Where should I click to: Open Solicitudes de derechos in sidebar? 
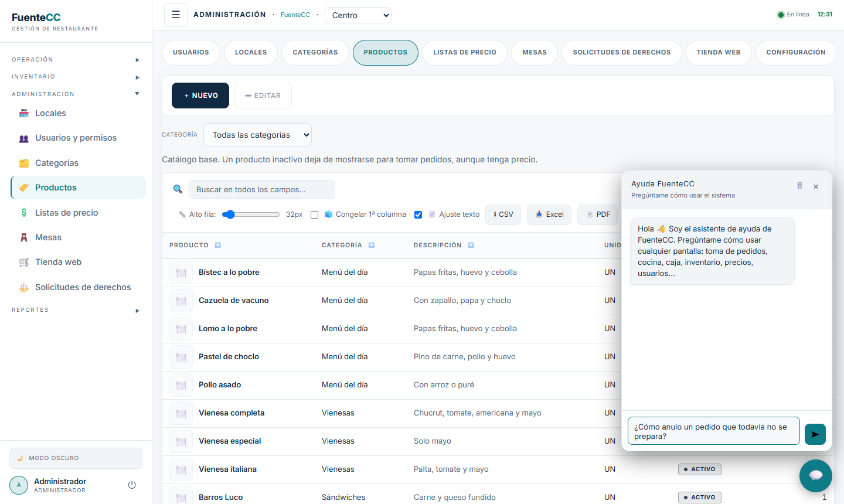pos(78,287)
